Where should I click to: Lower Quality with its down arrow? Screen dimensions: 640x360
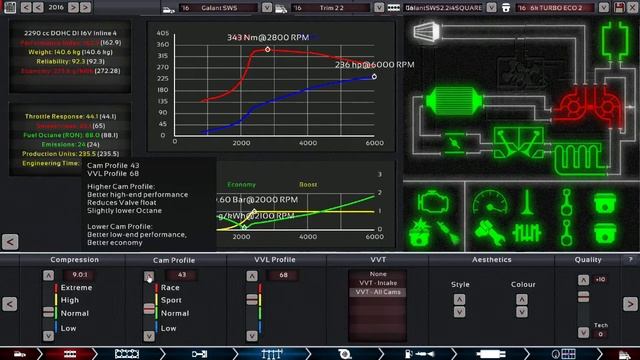(x=583, y=333)
